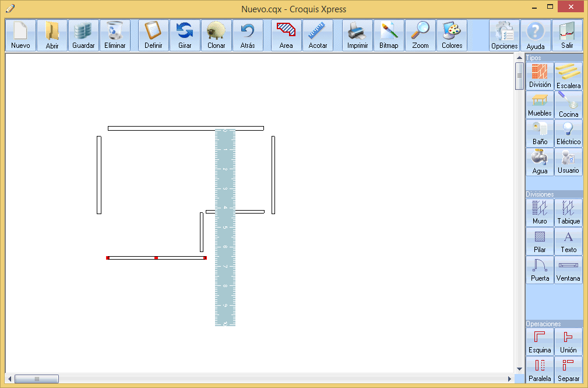This screenshot has width=588, height=388.
Task: Select the Ventana window tool
Action: point(568,270)
